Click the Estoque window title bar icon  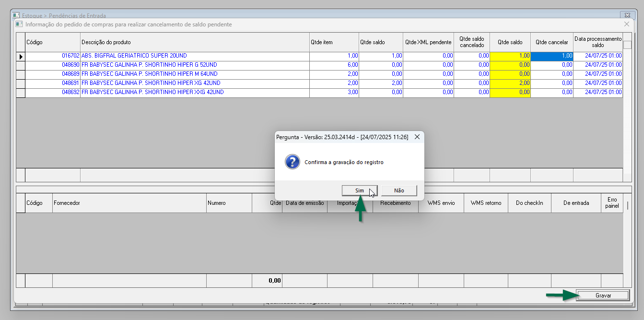(x=16, y=15)
